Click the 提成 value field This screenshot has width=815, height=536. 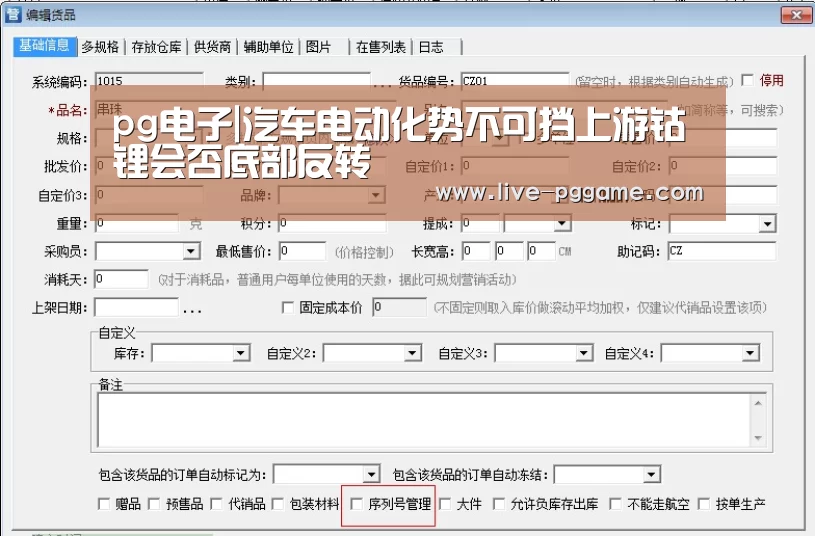[x=480, y=224]
